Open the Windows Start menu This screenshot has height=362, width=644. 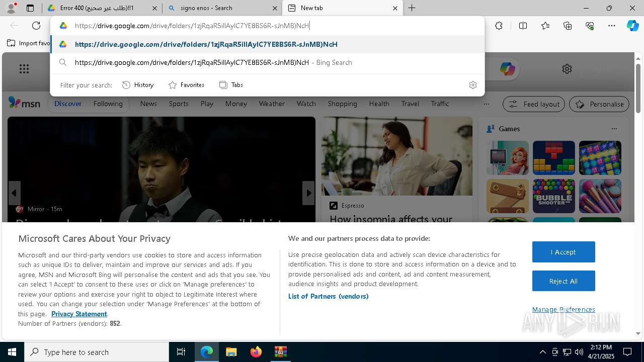click(12, 352)
